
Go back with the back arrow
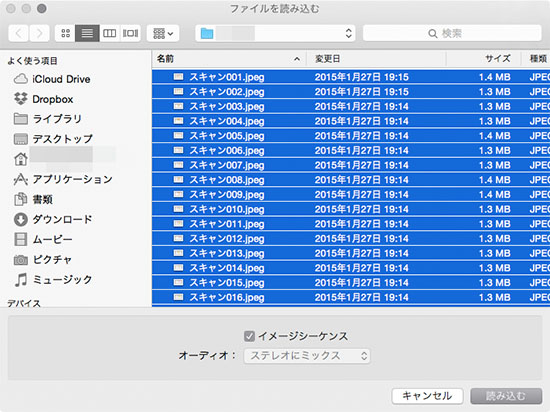18,33
